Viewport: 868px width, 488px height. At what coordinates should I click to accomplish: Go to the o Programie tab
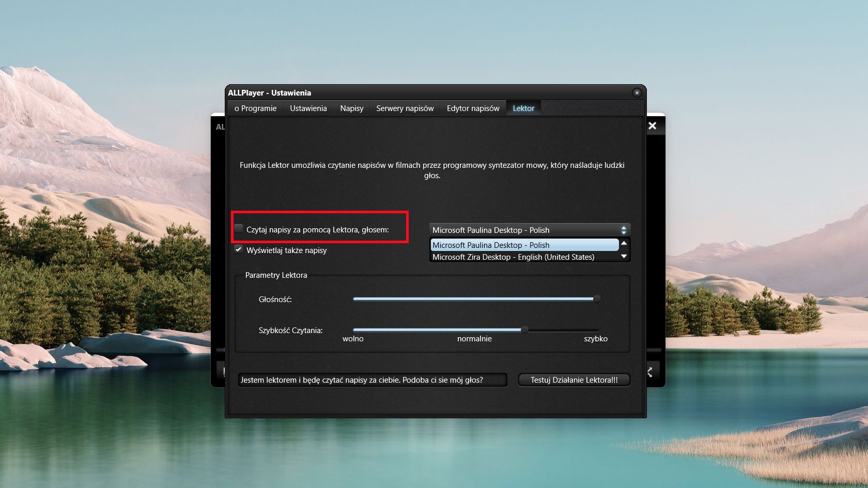coord(255,108)
